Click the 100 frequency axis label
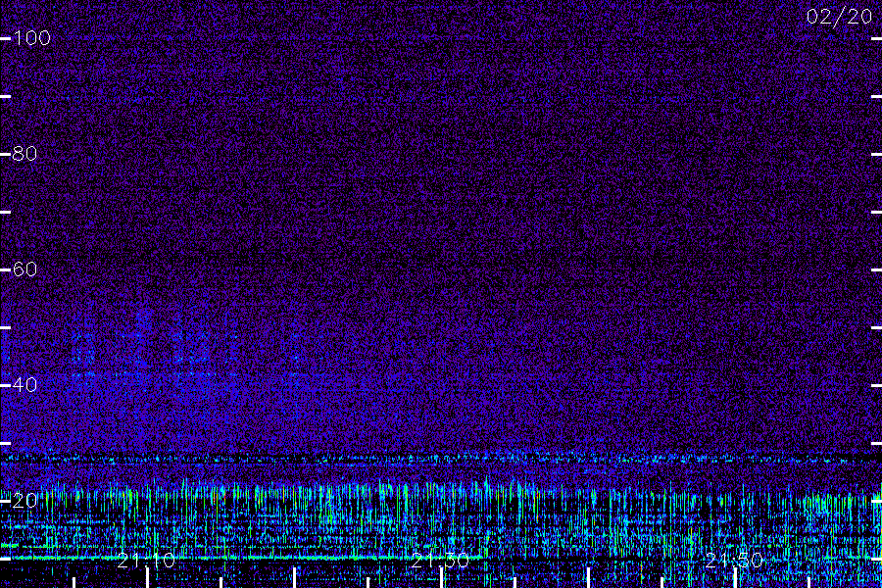Screen dimensions: 882x588 click(x=31, y=38)
